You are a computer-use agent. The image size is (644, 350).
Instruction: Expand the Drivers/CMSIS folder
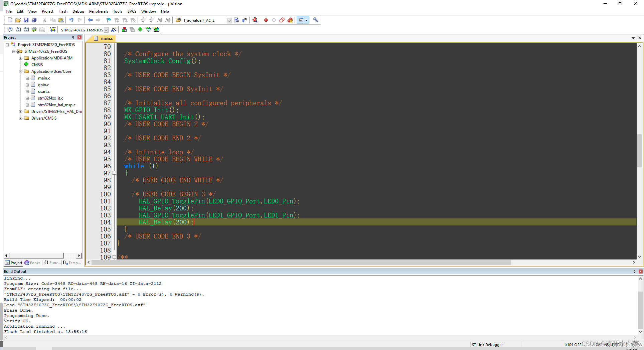(20, 118)
